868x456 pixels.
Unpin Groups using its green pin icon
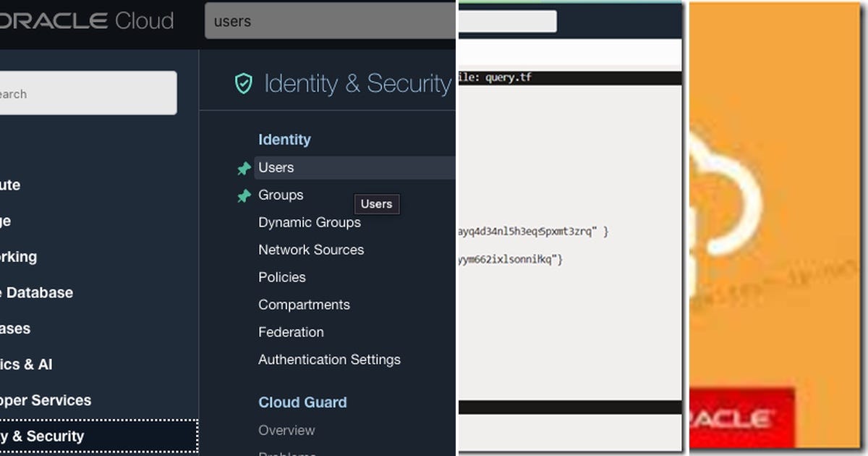244,195
